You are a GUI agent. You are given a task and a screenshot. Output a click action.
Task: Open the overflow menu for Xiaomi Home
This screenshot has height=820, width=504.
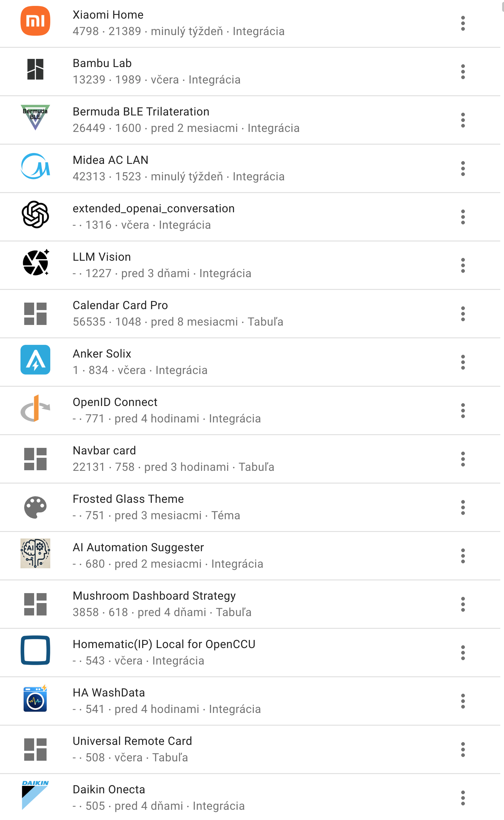[x=463, y=23]
